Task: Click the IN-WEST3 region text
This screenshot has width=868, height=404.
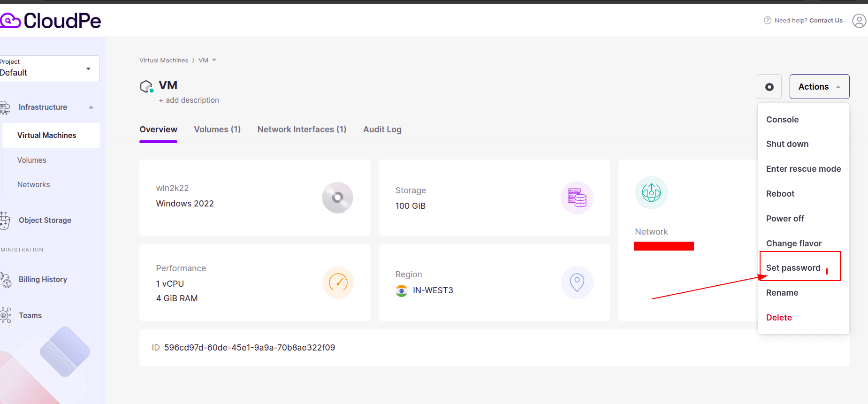Action: [x=433, y=290]
